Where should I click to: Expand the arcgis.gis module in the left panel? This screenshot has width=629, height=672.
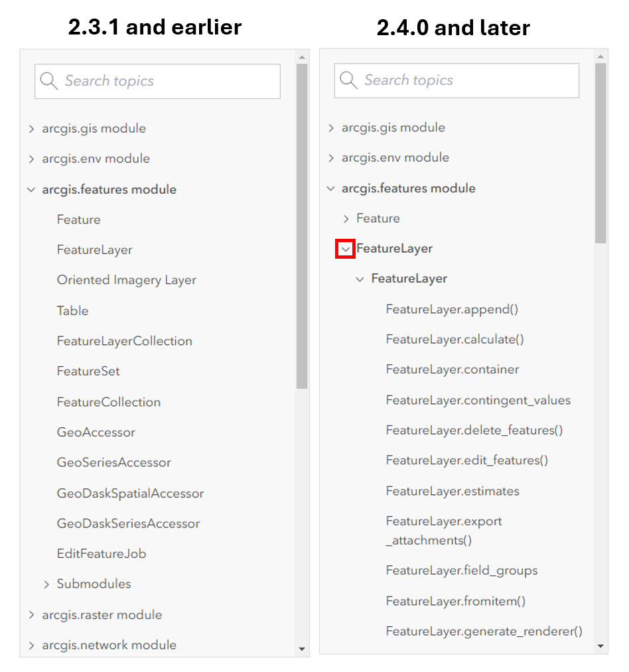click(31, 129)
